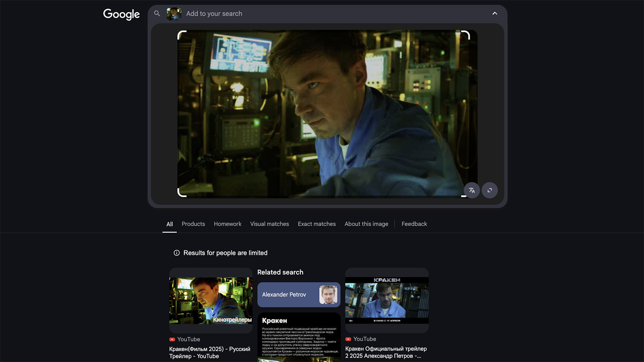This screenshot has height=362, width=644.
Task: Click the search magnifier icon
Action: (x=157, y=13)
